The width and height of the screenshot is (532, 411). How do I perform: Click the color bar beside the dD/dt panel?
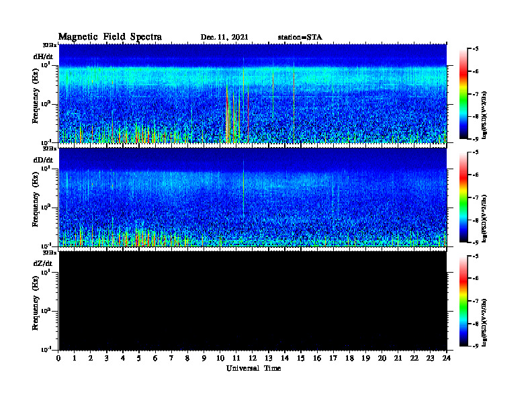point(463,197)
